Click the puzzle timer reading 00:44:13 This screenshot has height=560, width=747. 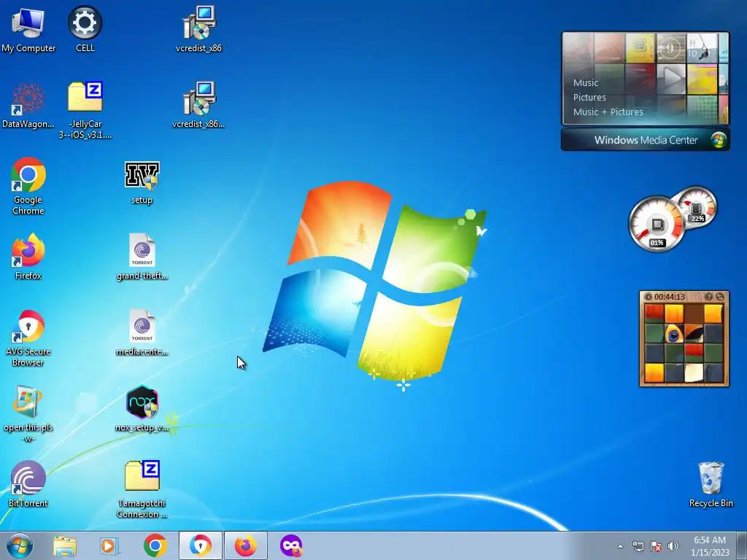670,297
